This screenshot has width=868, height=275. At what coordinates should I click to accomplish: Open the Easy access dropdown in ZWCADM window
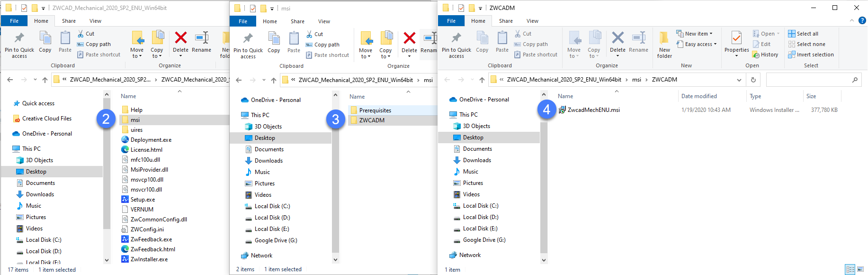click(x=696, y=44)
